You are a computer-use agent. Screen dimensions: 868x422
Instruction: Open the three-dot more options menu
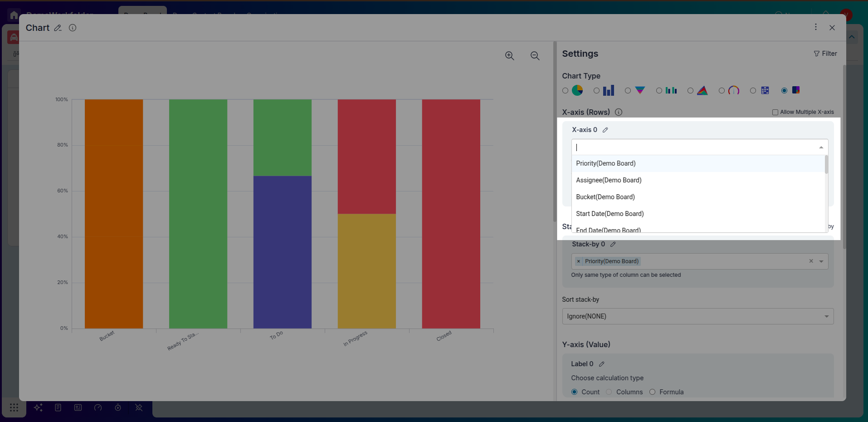[816, 27]
